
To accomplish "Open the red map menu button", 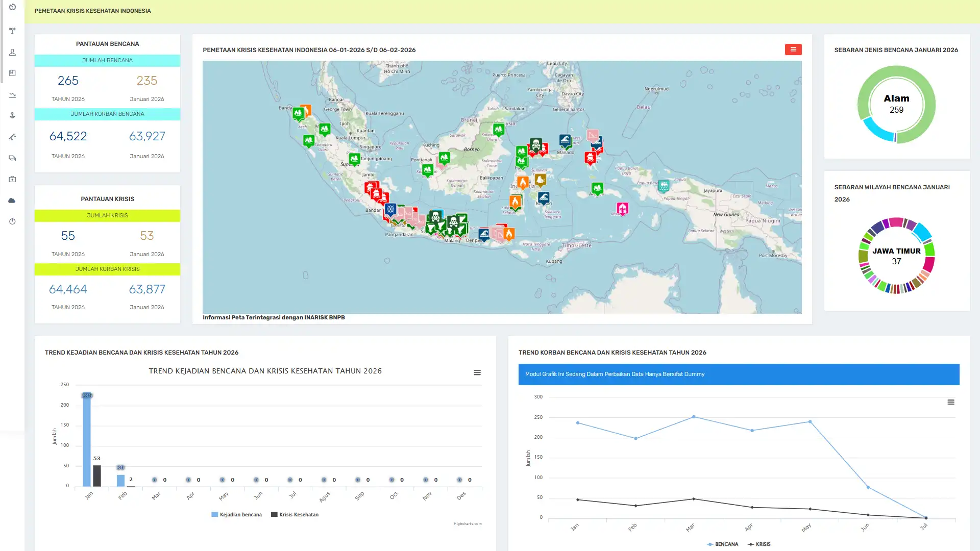I will (793, 49).
